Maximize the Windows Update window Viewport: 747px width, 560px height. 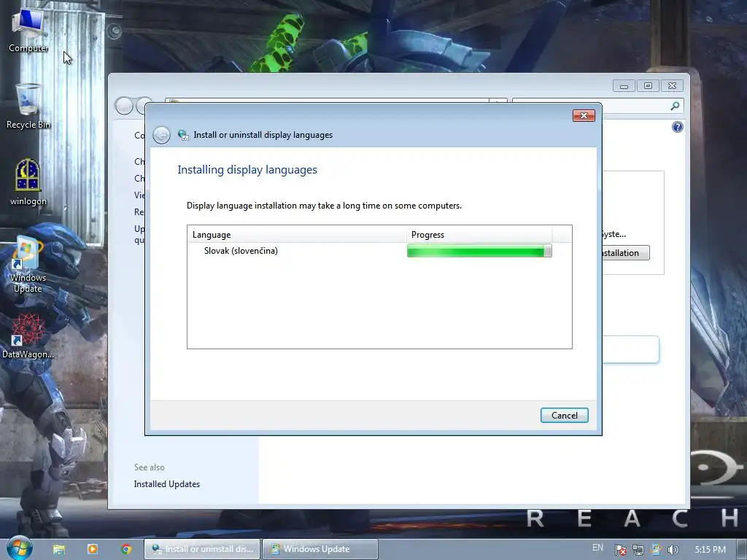point(648,86)
